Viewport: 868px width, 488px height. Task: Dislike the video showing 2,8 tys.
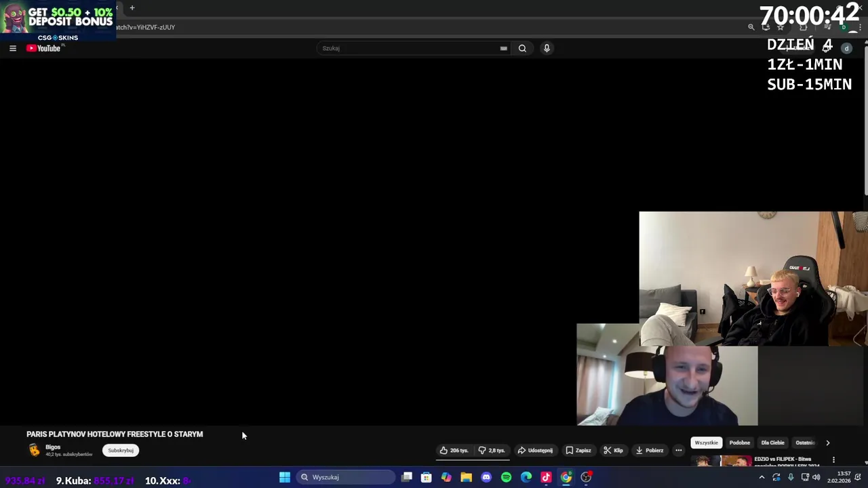[492, 450]
